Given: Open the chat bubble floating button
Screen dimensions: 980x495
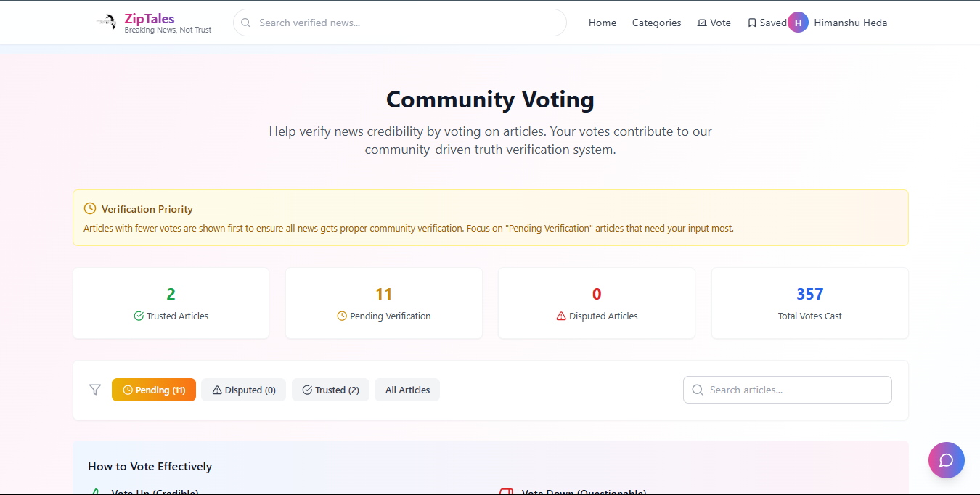Looking at the screenshot, I should (946, 460).
